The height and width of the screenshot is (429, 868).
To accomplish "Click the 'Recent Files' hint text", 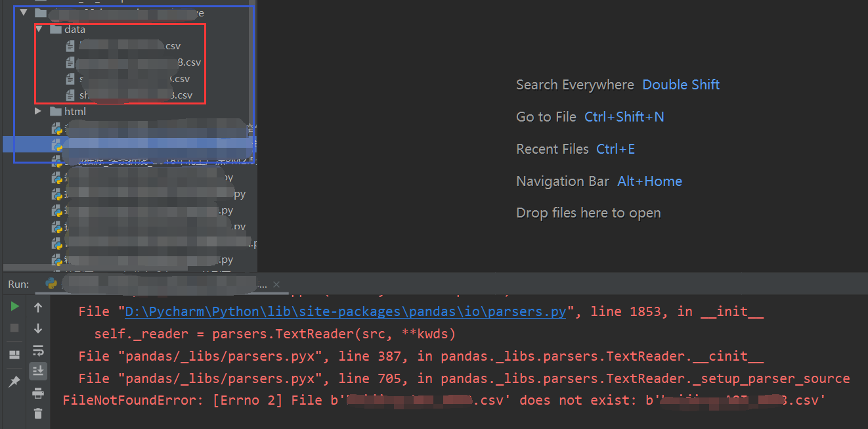I will click(x=552, y=149).
